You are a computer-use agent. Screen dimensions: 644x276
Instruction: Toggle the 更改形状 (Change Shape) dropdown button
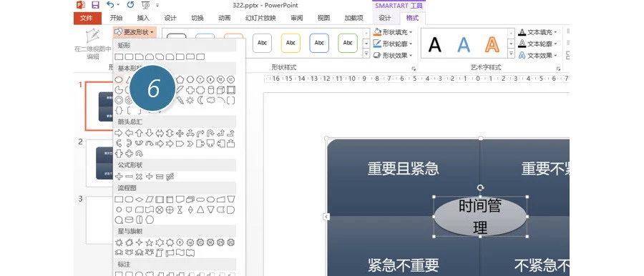coord(135,31)
